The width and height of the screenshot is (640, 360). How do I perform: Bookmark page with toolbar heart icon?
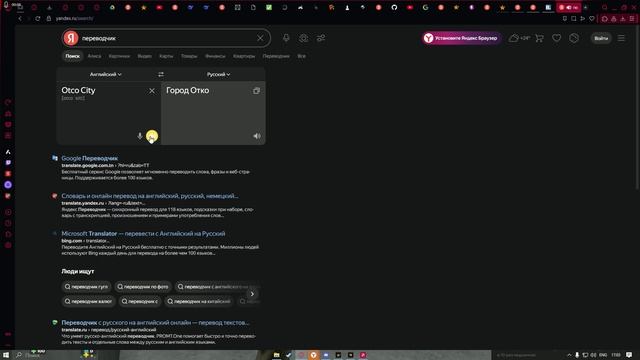point(592,18)
